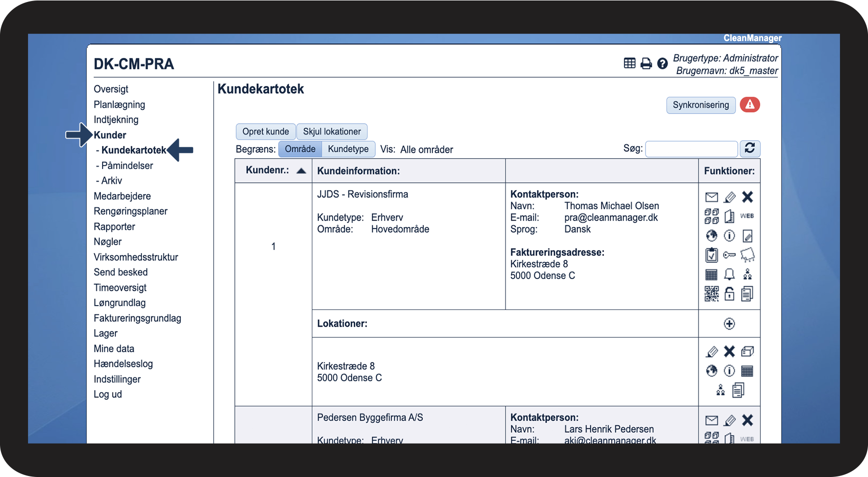Image resolution: width=868 pixels, height=477 pixels.
Task: Open key icon for JJDS - Revisionsfirma
Action: [x=729, y=255]
